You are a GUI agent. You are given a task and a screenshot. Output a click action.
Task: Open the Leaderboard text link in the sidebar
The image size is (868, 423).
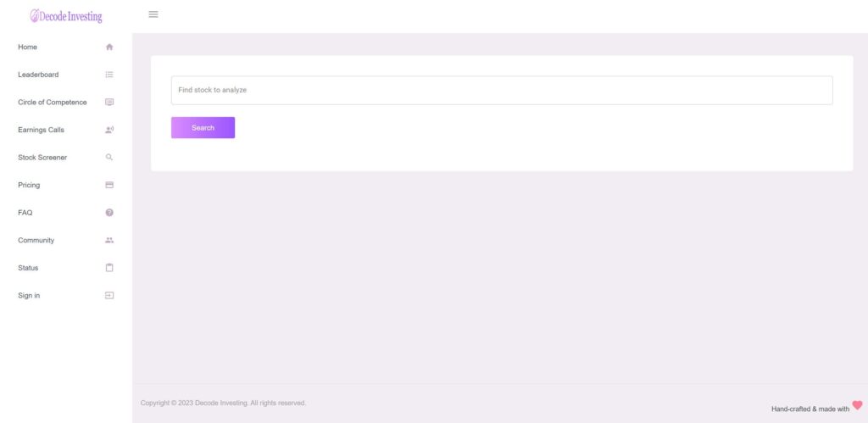[x=38, y=75]
